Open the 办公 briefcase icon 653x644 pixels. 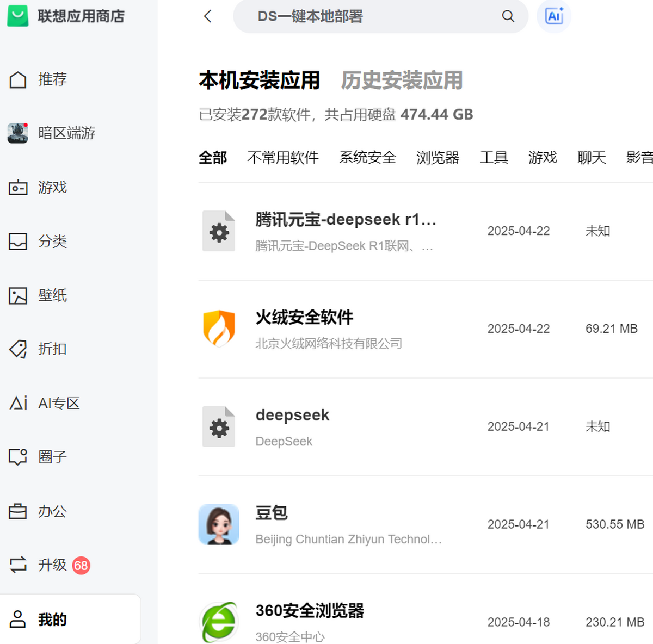click(x=18, y=511)
